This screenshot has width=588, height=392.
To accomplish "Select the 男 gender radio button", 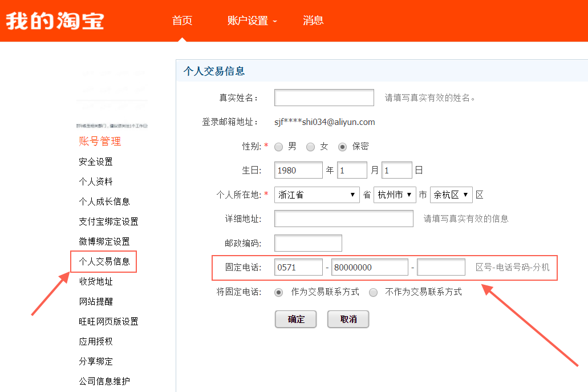I will [279, 147].
